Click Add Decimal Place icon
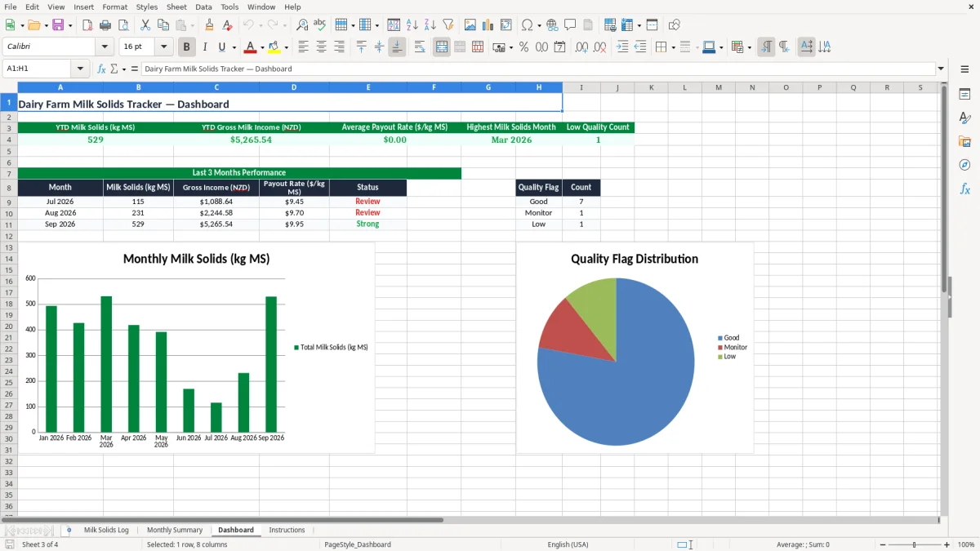The image size is (980, 551). click(582, 47)
